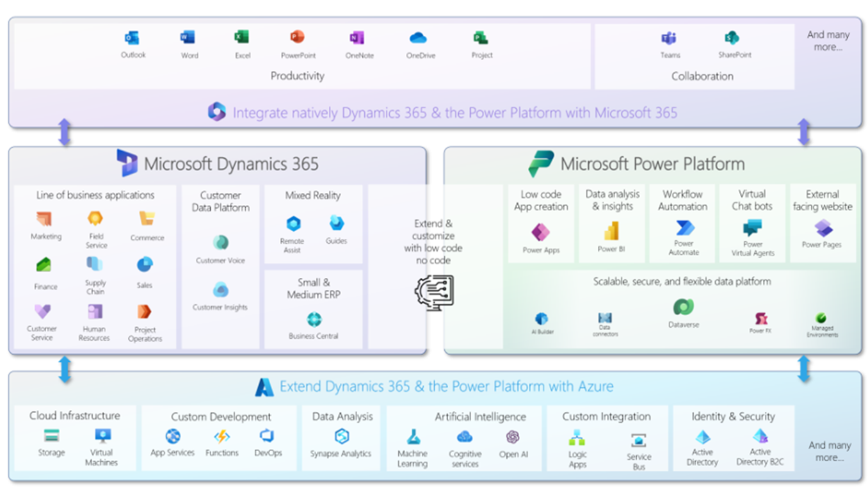Choose the Synapse Analytics icon
Screen dimensions: 868x488
click(341, 436)
